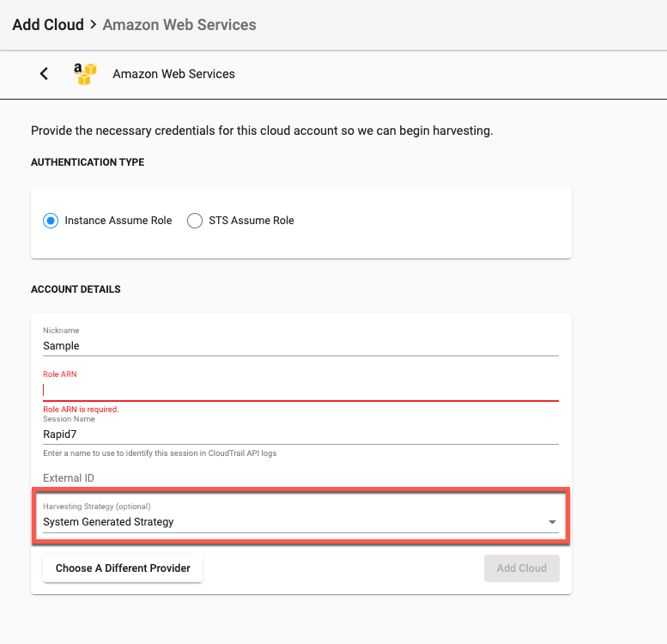Focus the Nickname input field

coord(300,346)
